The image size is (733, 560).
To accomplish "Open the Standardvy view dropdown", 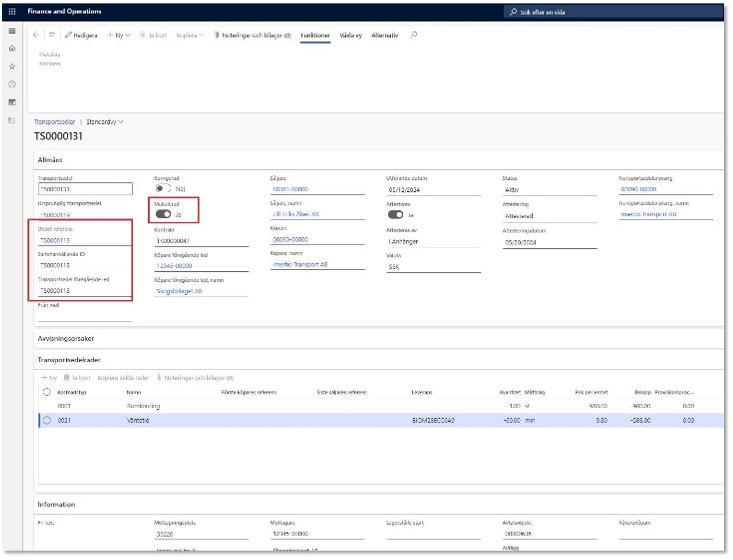I will (x=105, y=122).
